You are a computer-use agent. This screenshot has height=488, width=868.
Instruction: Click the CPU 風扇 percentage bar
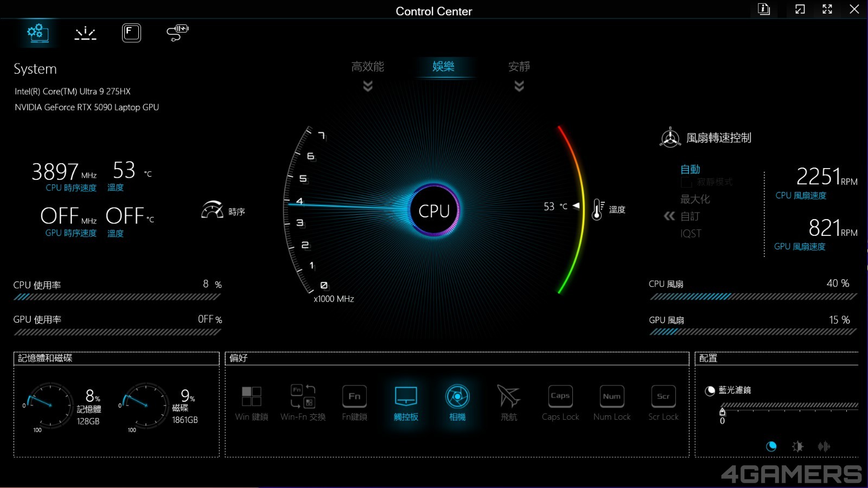click(753, 297)
